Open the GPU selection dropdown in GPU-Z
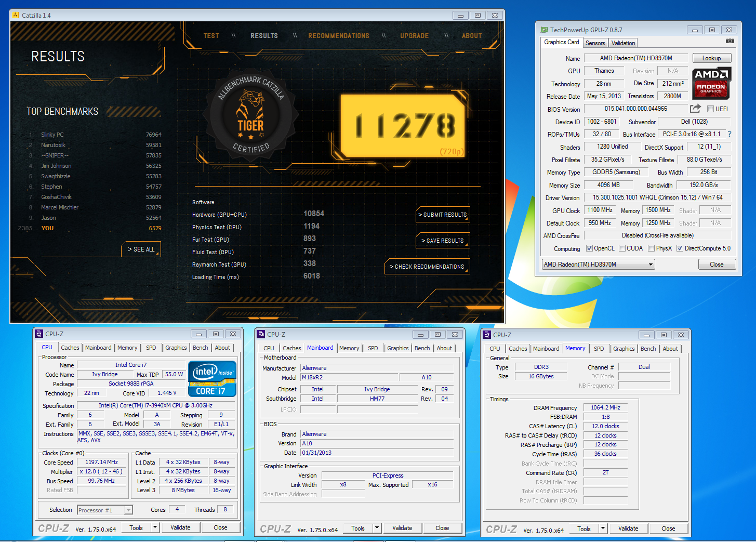The height and width of the screenshot is (542, 756). point(598,265)
